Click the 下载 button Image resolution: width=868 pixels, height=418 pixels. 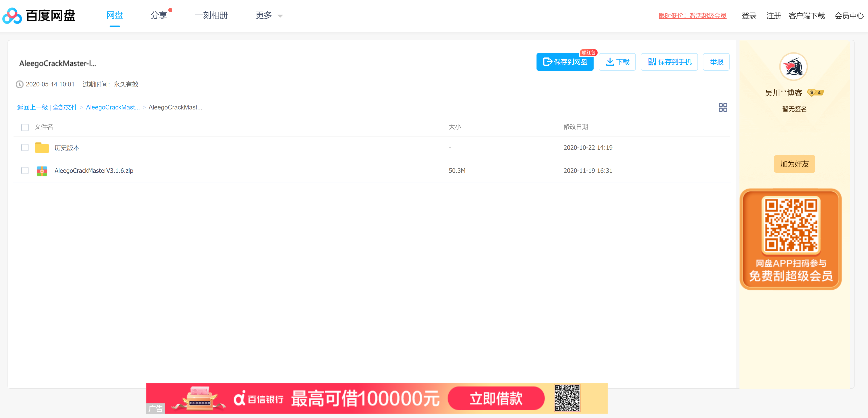[x=617, y=62]
